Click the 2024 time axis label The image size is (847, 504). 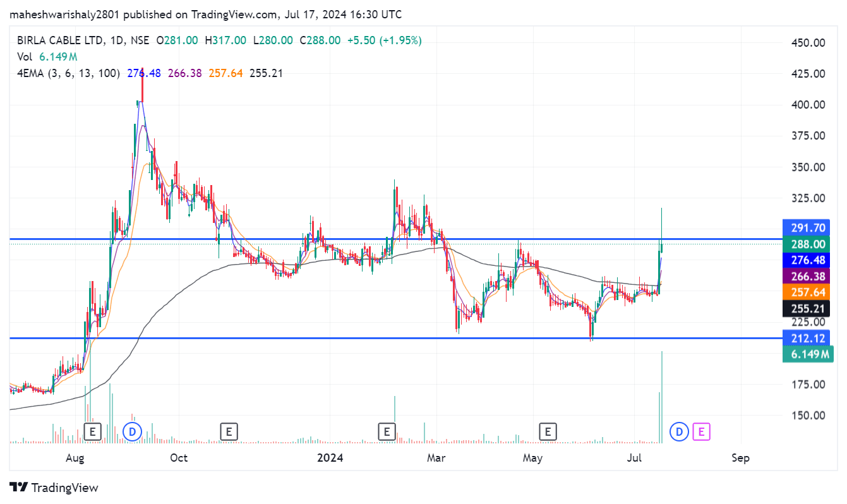tap(331, 458)
